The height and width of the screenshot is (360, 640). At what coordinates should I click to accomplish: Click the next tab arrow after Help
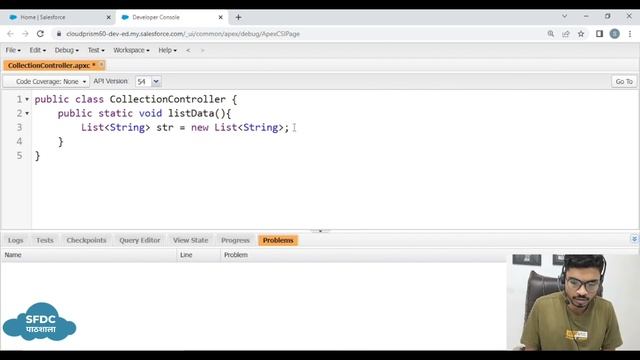tap(202, 50)
